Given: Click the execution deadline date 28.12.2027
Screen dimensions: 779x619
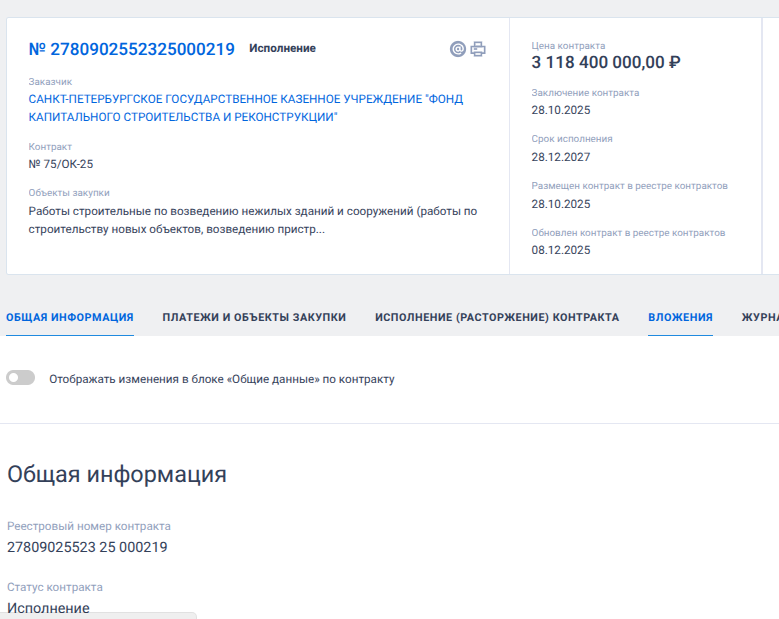Looking at the screenshot, I should tap(560, 157).
